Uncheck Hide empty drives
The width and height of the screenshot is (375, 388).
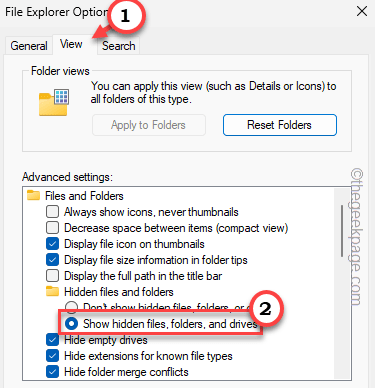[52, 340]
